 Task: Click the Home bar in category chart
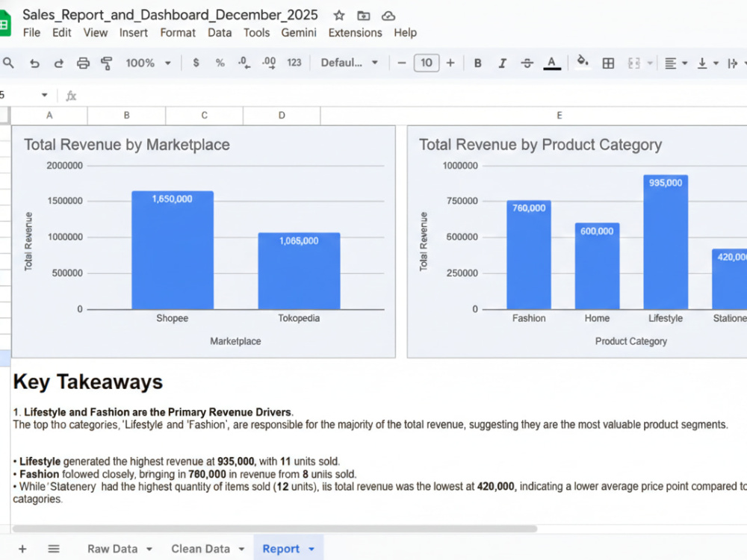[597, 267]
